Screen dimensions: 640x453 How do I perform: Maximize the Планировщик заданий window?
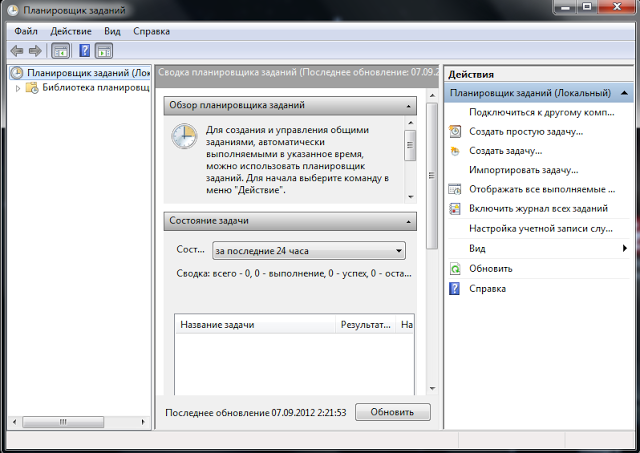click(x=587, y=7)
